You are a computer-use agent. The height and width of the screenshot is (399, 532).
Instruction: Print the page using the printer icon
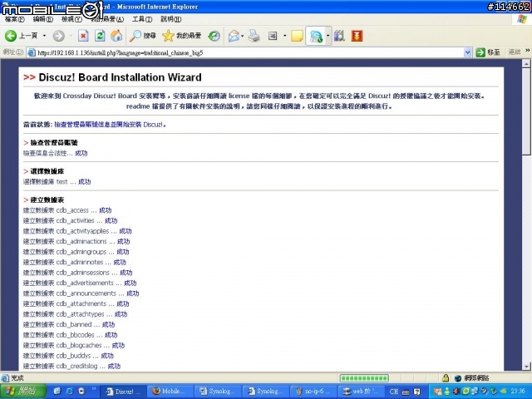tap(254, 36)
